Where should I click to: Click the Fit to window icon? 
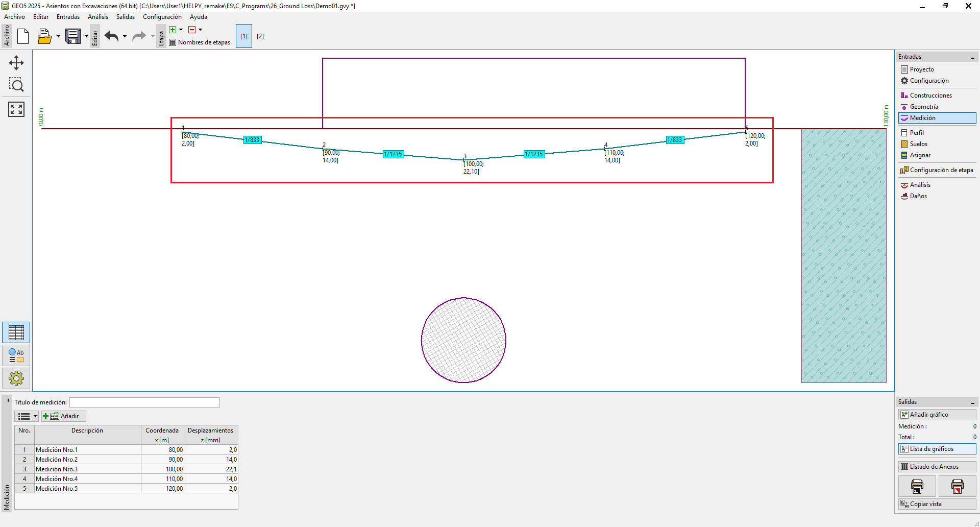(16, 109)
